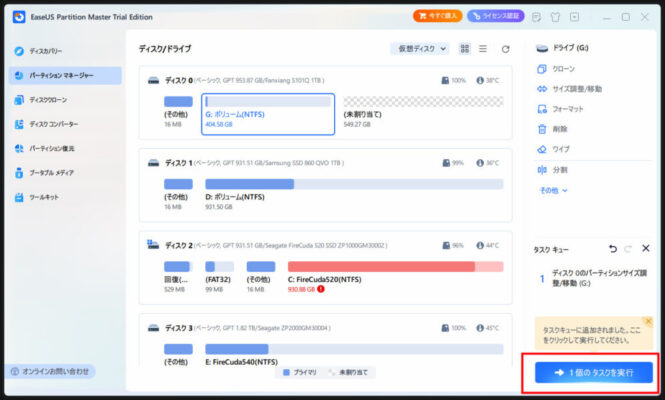Click the square menu icon before minimize
665x400 pixels.
pyautogui.click(x=574, y=17)
